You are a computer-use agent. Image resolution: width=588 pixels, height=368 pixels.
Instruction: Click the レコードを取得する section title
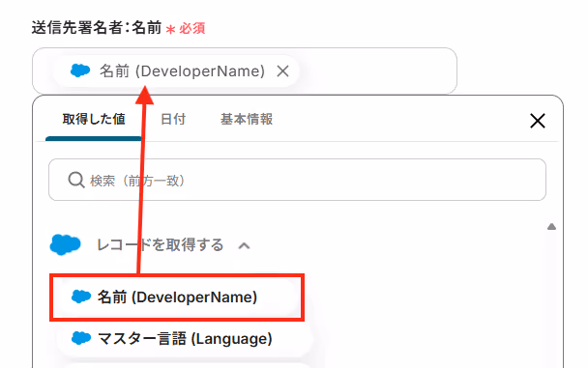point(161,245)
